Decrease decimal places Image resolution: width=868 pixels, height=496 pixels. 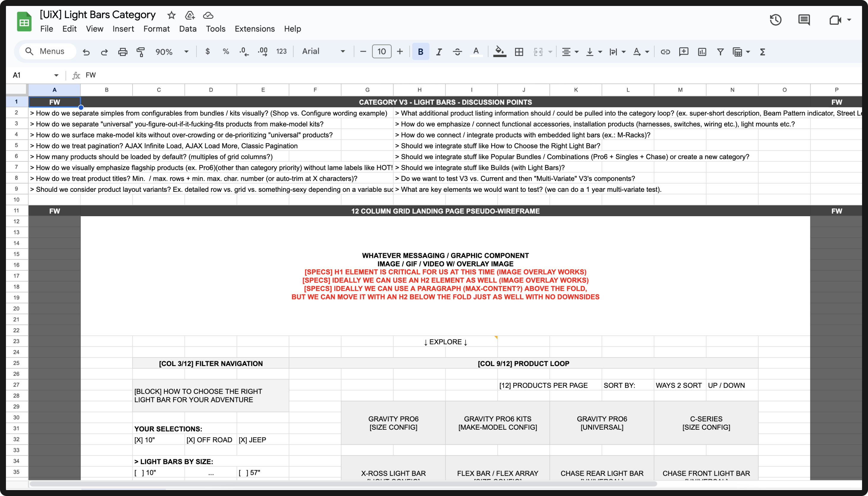click(x=244, y=51)
